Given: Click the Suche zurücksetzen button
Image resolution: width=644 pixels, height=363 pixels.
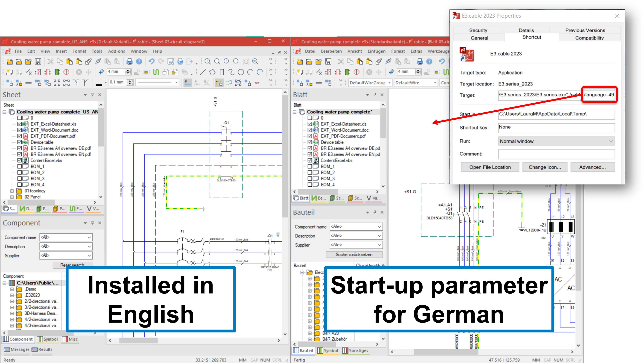Looking at the screenshot, I should (x=354, y=254).
